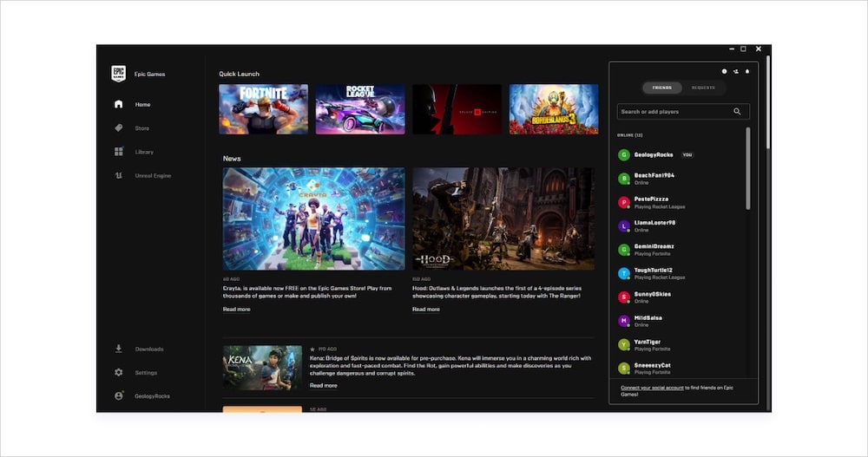
Task: Click ToughTurtle12's blue avatar
Action: point(624,273)
